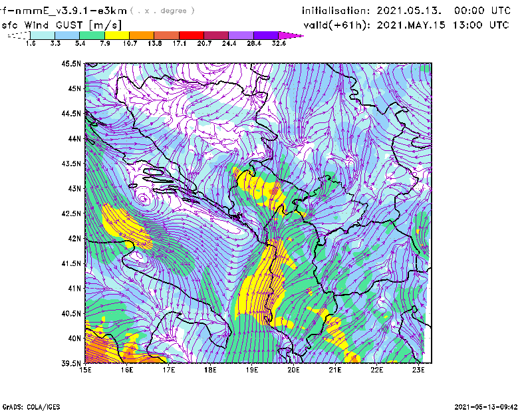
Task: Click the 42N latitude label
Action: pos(74,238)
